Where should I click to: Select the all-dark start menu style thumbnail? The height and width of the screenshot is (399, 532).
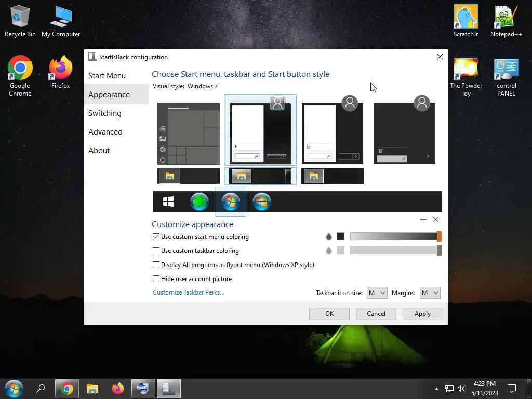click(404, 130)
